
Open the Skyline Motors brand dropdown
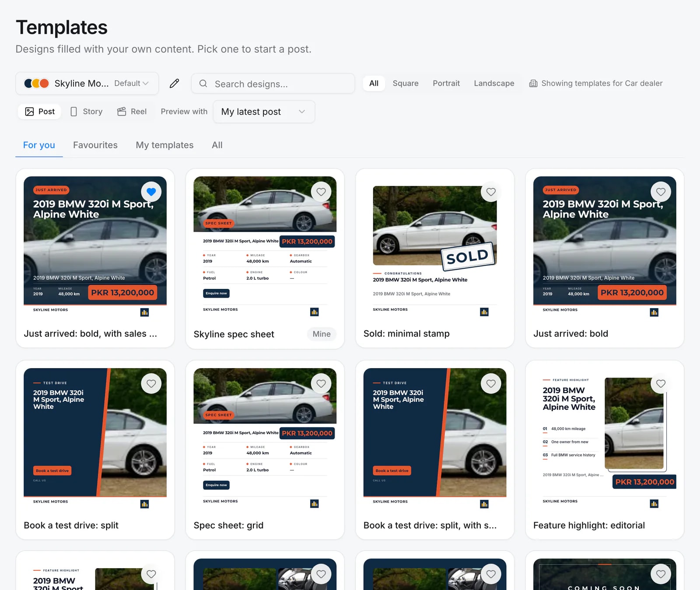pyautogui.click(x=87, y=83)
